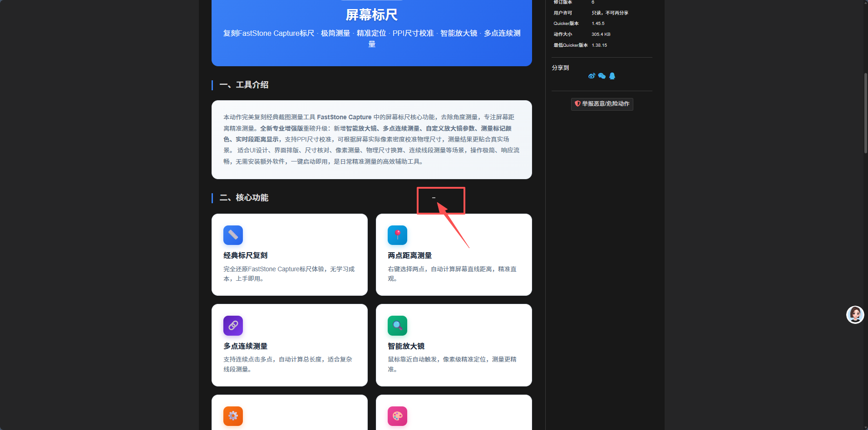Viewport: 868px width, 430px height.
Task: Share the action to WeChat
Action: (602, 76)
